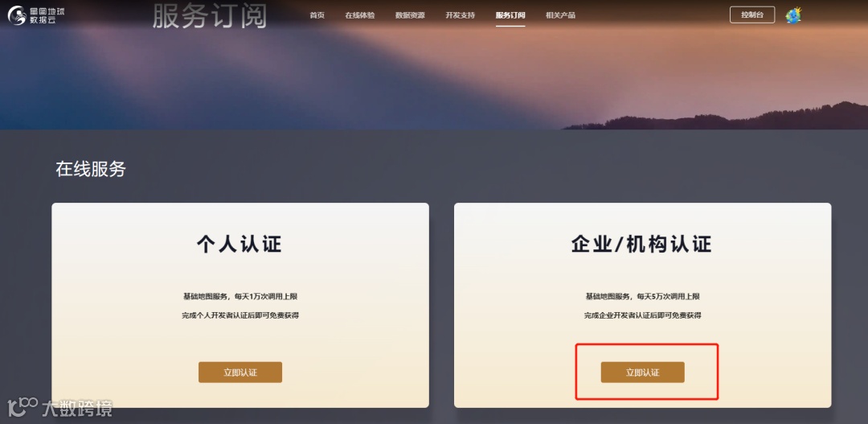Image resolution: width=868 pixels, height=424 pixels.
Task: Go to 在线体验 in navigation
Action: point(360,15)
